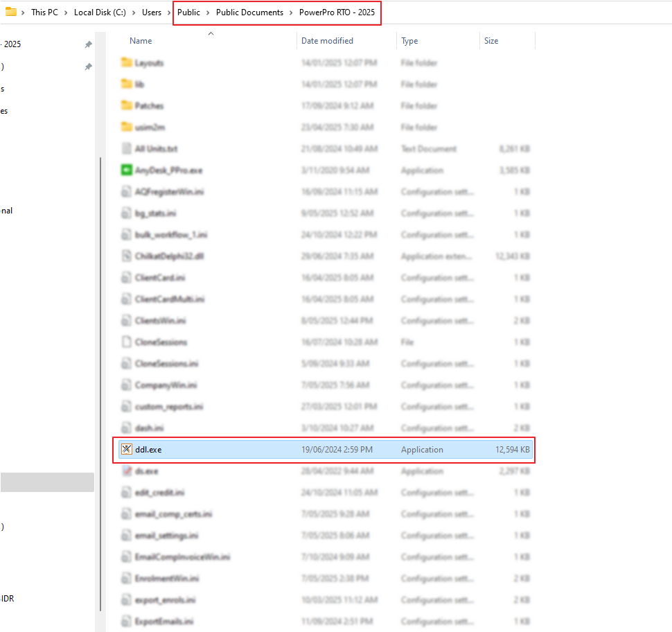672x632 pixels.
Task: Click the sort arrow above the Name column
Action: tap(211, 33)
